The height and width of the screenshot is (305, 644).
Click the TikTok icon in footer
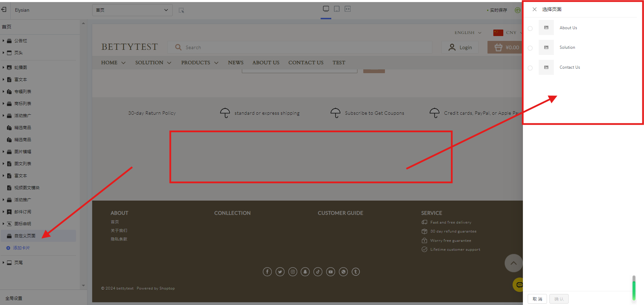click(x=318, y=272)
